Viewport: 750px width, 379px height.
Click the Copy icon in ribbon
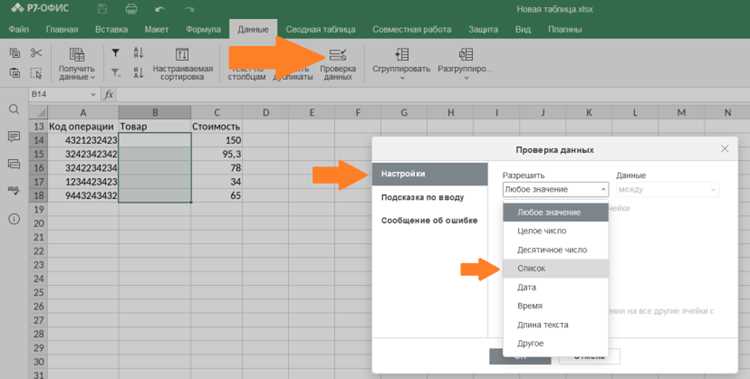(x=15, y=53)
